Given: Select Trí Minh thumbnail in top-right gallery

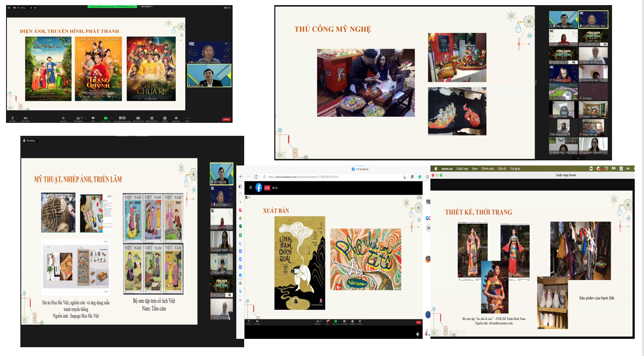Looking at the screenshot, I should click(563, 74).
